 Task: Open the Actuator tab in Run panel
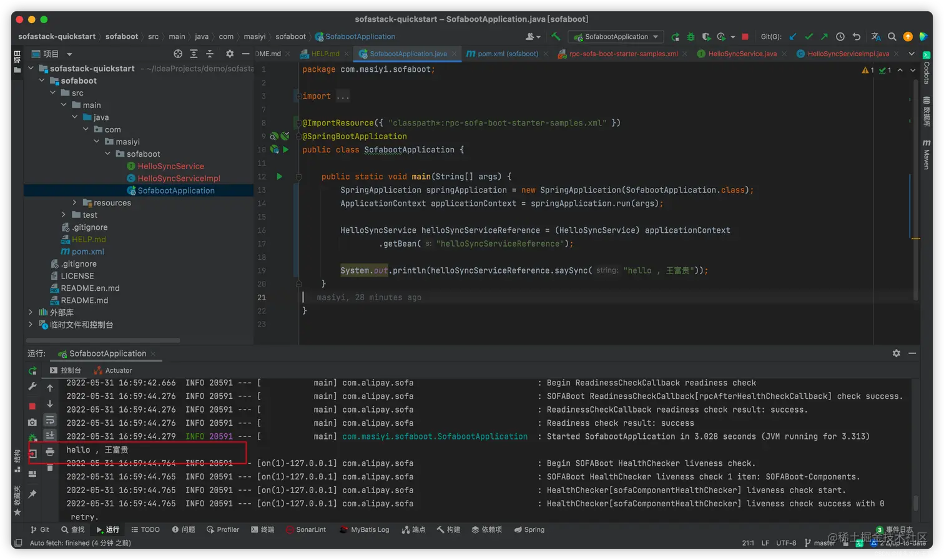(x=113, y=371)
